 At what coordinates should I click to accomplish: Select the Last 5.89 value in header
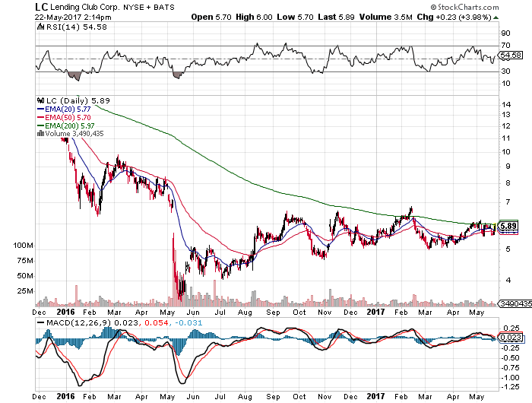(x=336, y=17)
